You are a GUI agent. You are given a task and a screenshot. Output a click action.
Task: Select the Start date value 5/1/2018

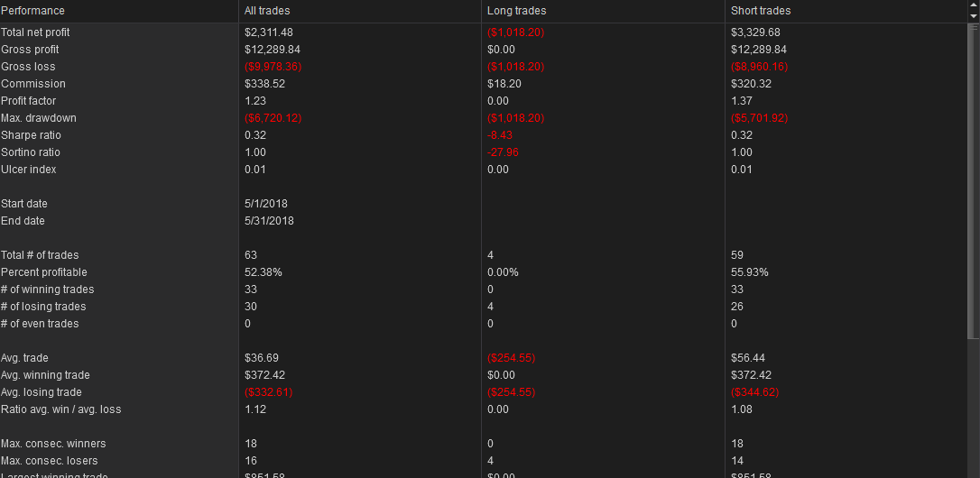266,204
